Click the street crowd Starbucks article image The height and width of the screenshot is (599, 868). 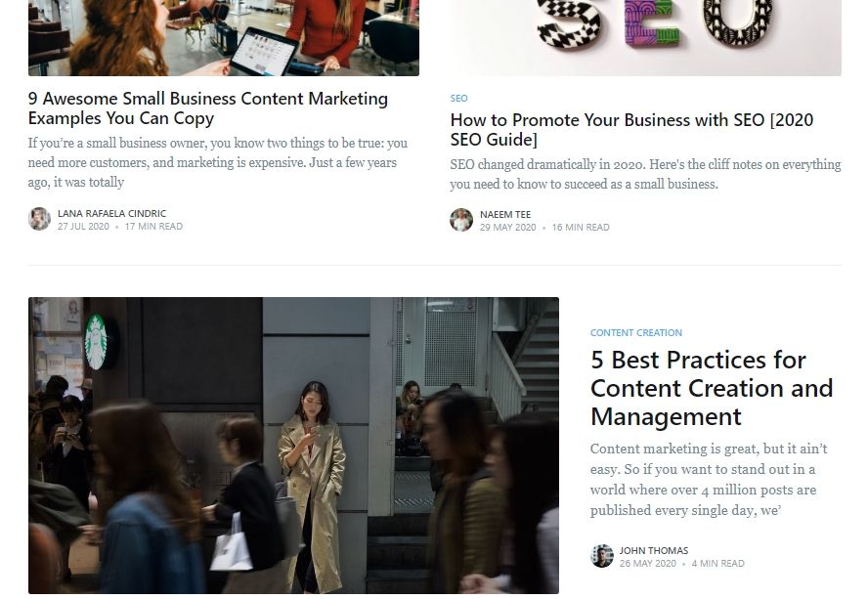pyautogui.click(x=293, y=446)
